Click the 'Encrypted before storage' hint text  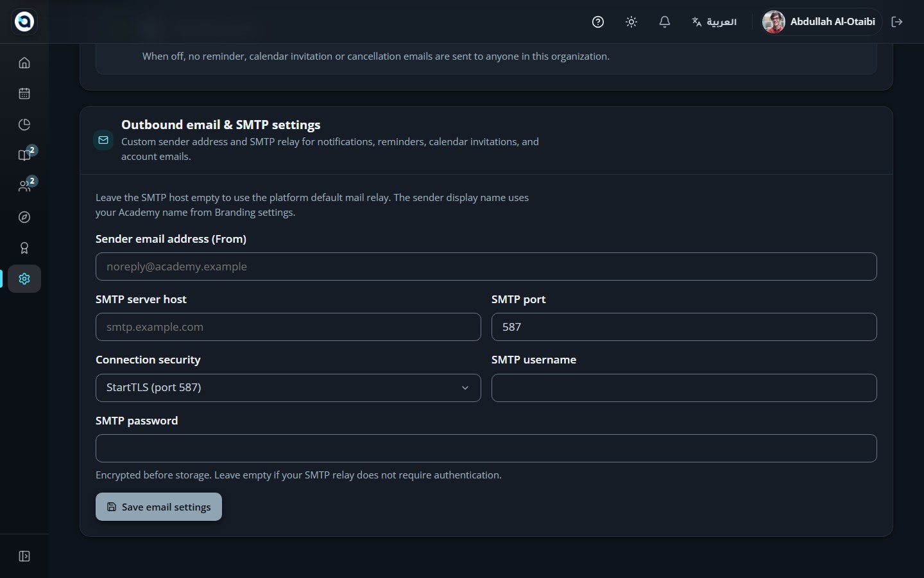(298, 475)
